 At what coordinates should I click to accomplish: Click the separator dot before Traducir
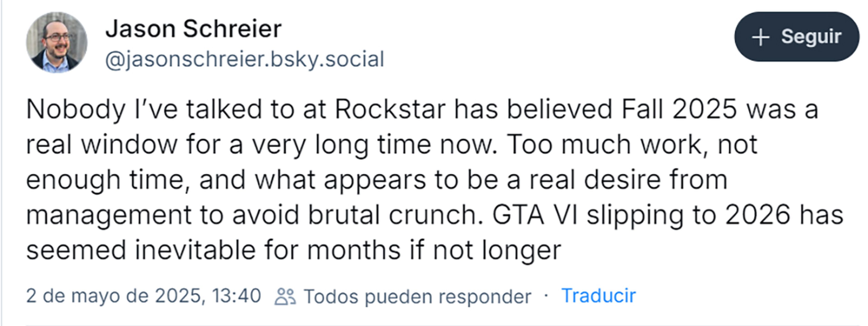546,296
